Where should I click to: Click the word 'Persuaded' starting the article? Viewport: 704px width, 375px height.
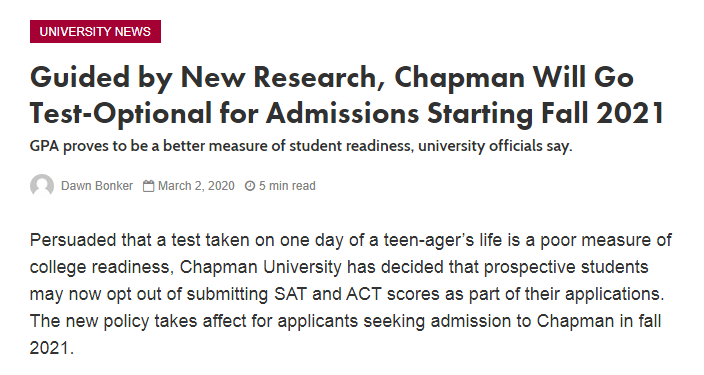[x=73, y=240]
